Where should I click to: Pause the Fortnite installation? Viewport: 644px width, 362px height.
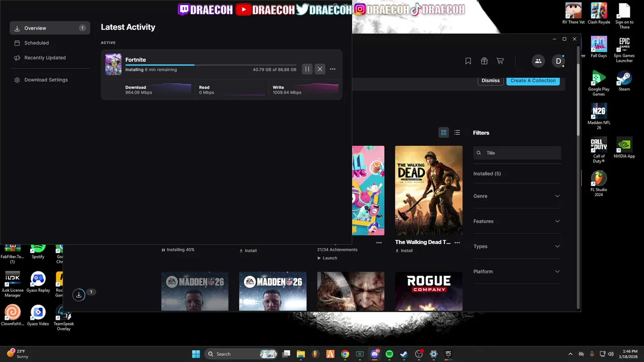(x=307, y=69)
